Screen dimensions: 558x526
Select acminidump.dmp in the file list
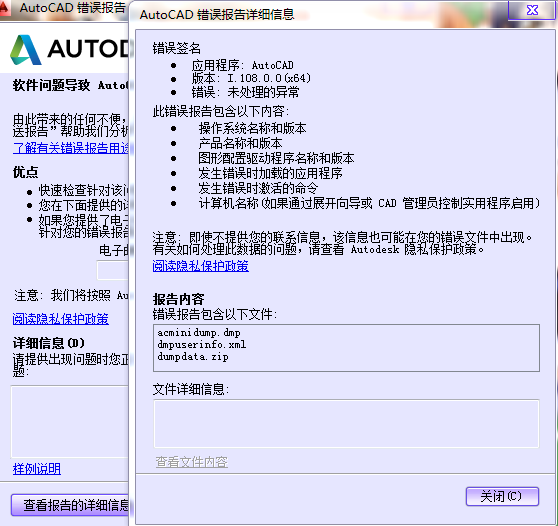pos(199,333)
